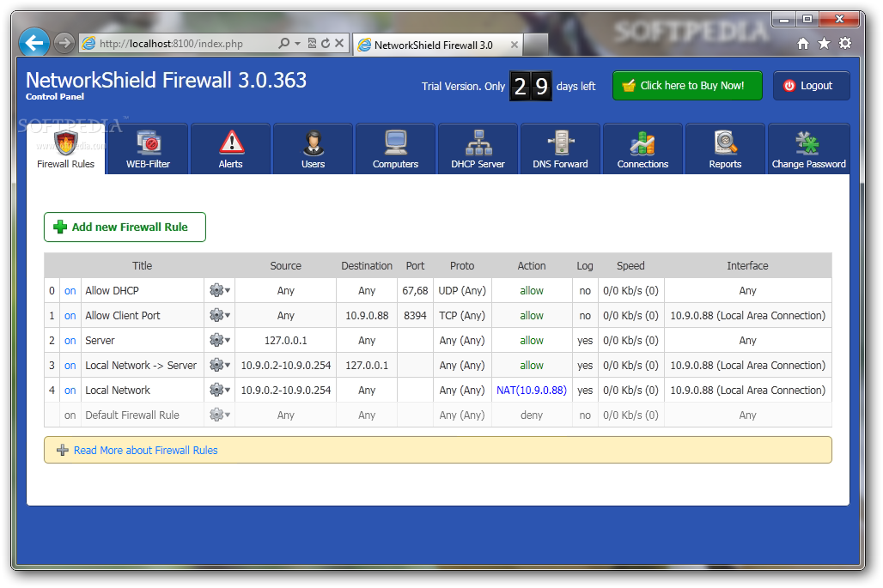Open the WEB-Filter section icon
This screenshot has height=588, width=883.
pyautogui.click(x=149, y=142)
